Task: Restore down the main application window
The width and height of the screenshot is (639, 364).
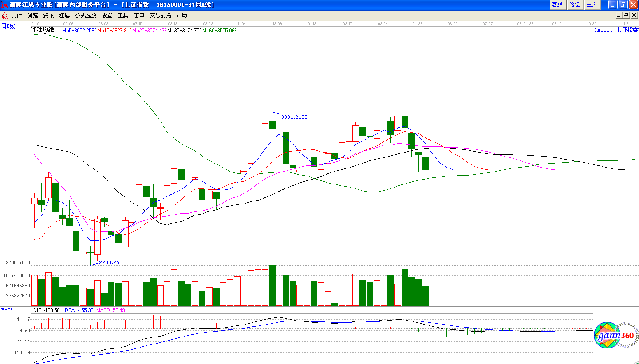Action: [623, 4]
